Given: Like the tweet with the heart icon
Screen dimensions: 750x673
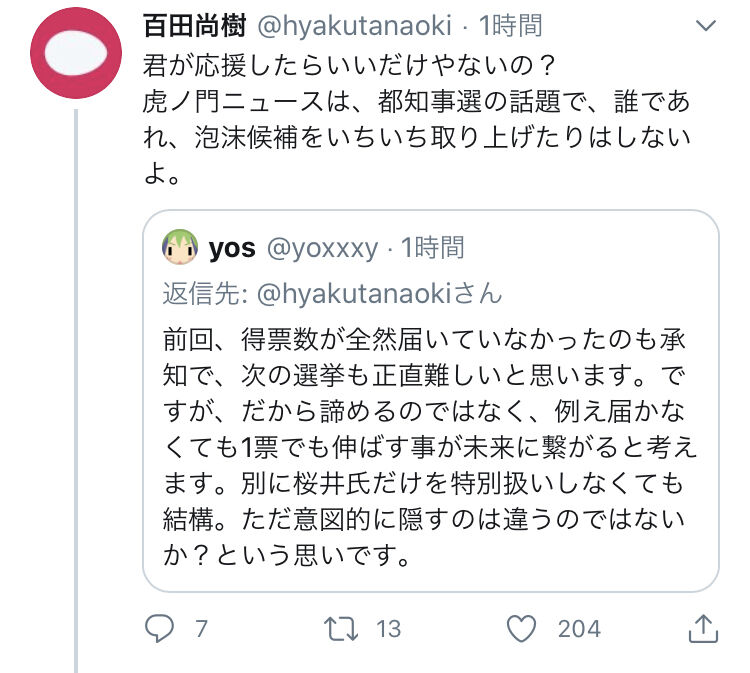Looking at the screenshot, I should click(522, 628).
